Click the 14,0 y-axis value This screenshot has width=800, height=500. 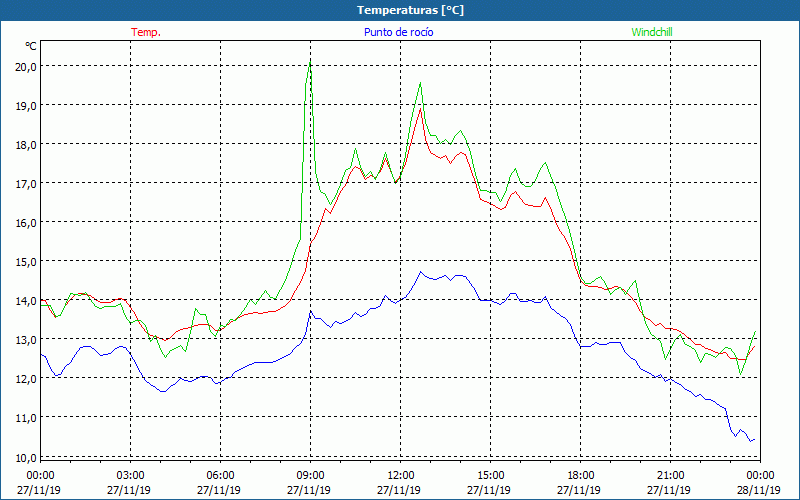pyautogui.click(x=25, y=301)
